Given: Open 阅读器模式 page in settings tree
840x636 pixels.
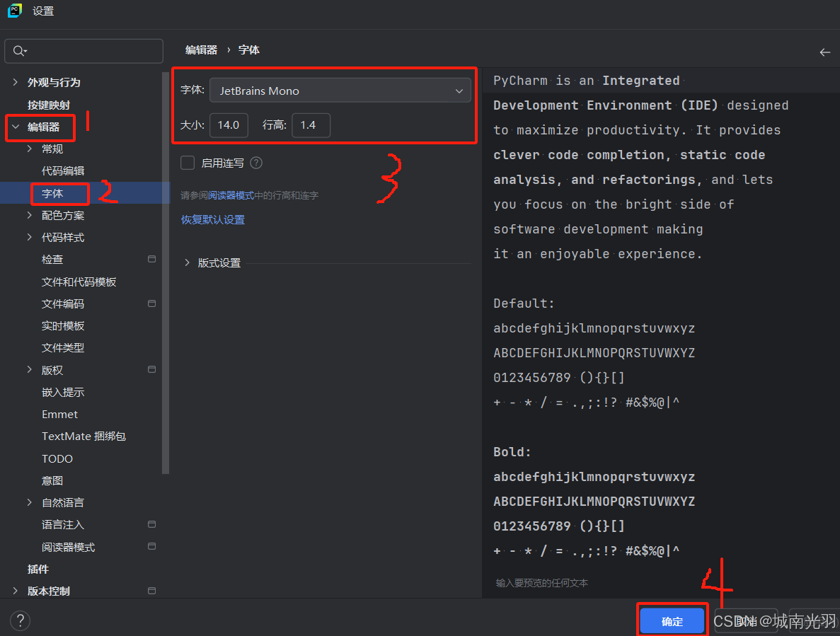Looking at the screenshot, I should (69, 547).
